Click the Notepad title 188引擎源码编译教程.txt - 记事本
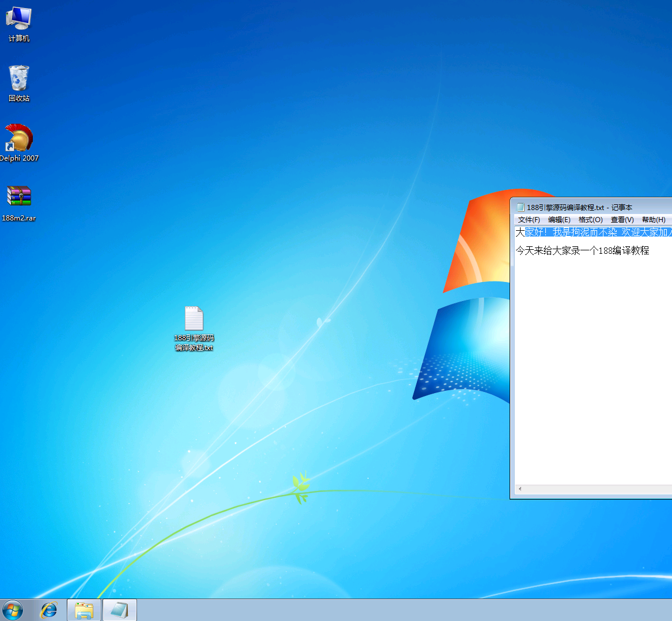 click(x=579, y=207)
